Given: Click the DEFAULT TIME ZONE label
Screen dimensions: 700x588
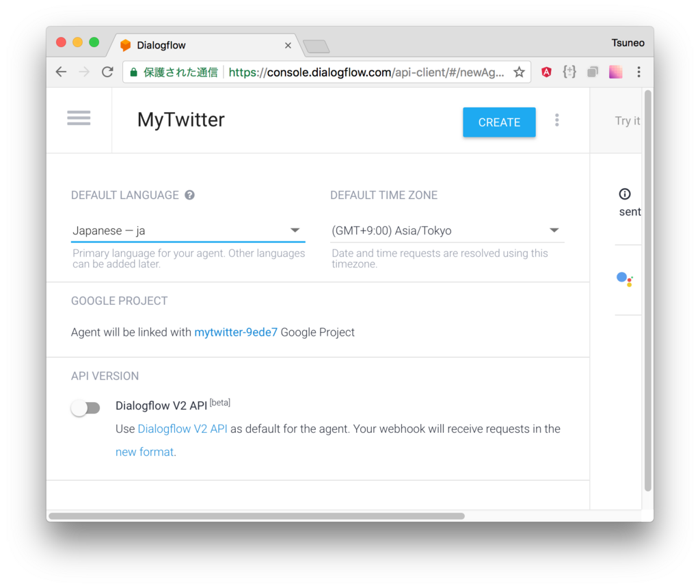Looking at the screenshot, I should pyautogui.click(x=383, y=195).
